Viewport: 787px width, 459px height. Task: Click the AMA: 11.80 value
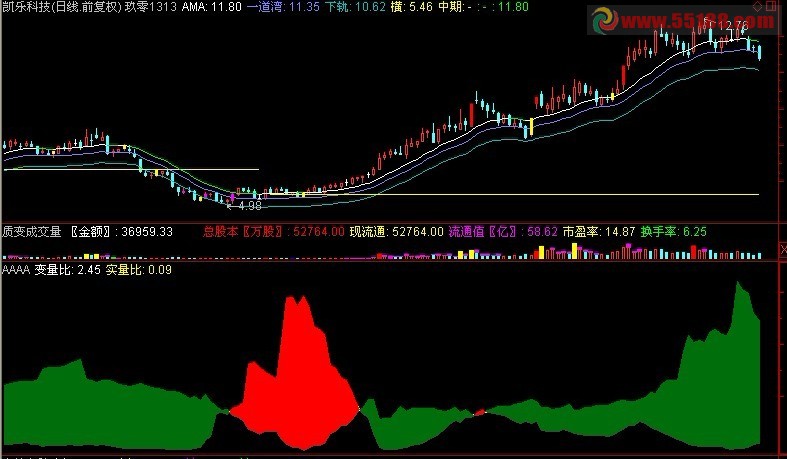click(x=212, y=7)
